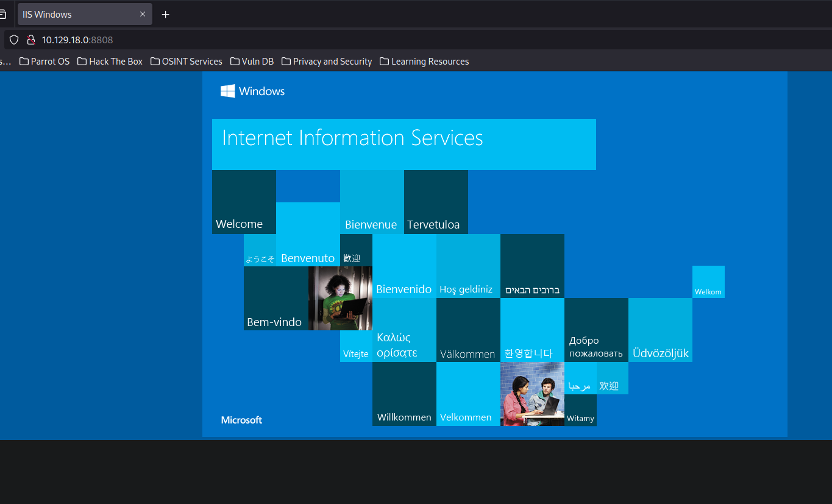Screen dimensions: 832x504
Task: Click the shield tracking protection icon
Action: [14, 40]
